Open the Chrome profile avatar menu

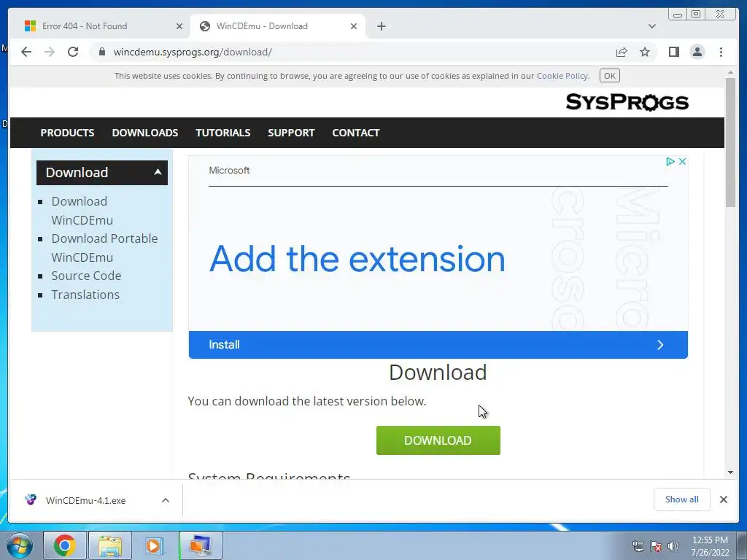[x=697, y=52]
